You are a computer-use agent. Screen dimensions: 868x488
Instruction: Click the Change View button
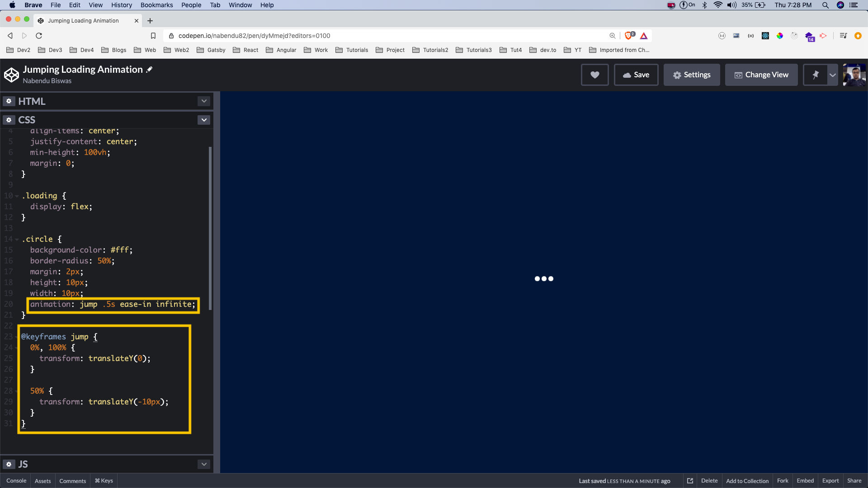click(x=761, y=75)
